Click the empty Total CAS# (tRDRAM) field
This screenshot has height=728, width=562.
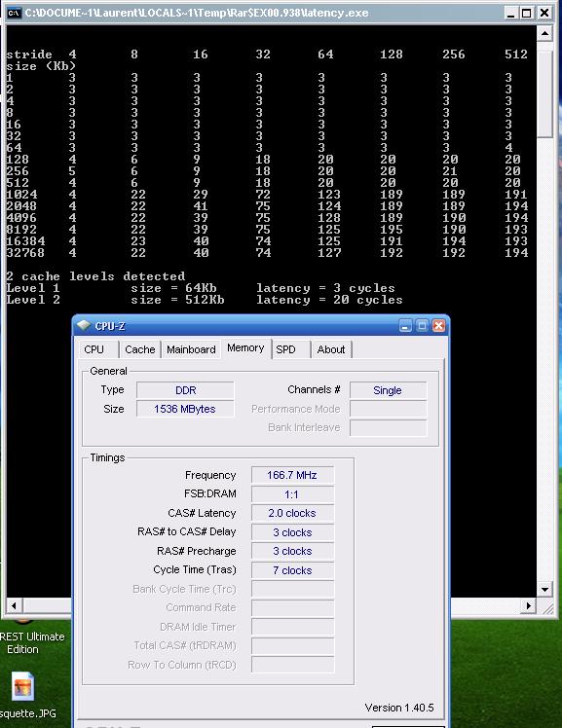[292, 646]
